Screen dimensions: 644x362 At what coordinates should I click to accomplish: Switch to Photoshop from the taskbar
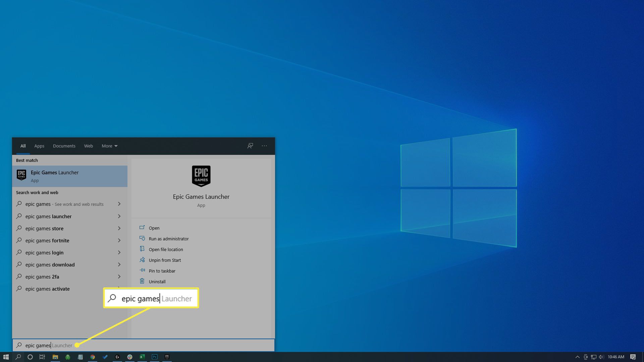[155, 357]
